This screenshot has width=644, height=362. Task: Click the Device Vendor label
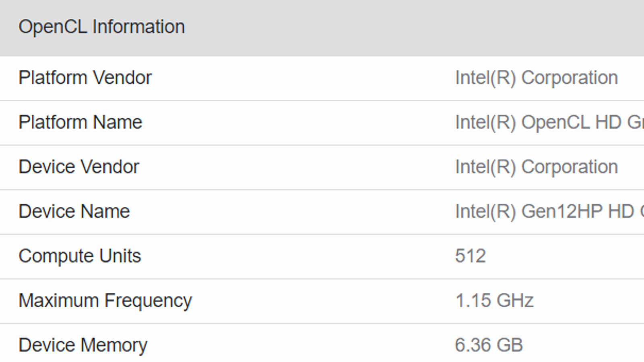point(78,167)
